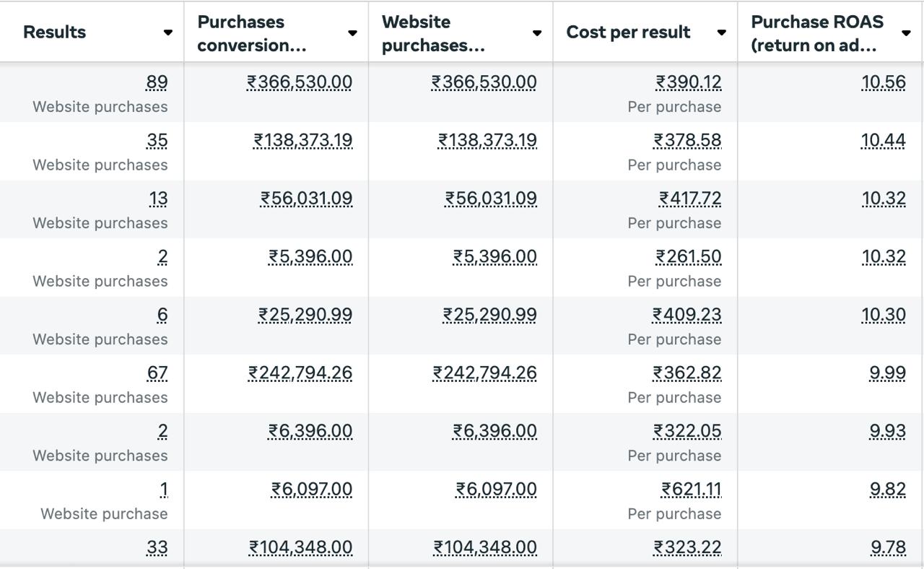Click the Cost per result dropdown arrow

721,32
